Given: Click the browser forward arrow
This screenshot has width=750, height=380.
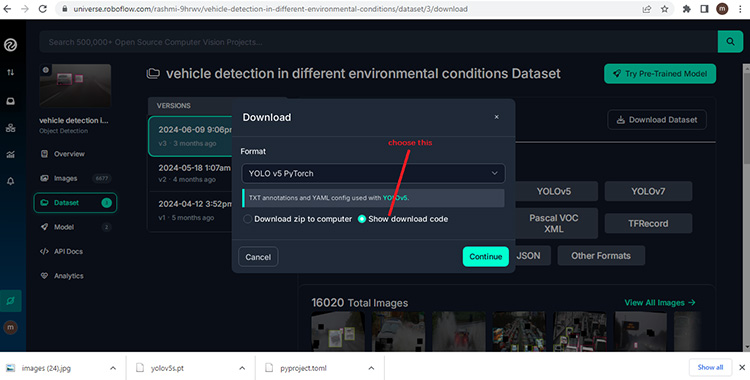Looking at the screenshot, I should [x=25, y=9].
